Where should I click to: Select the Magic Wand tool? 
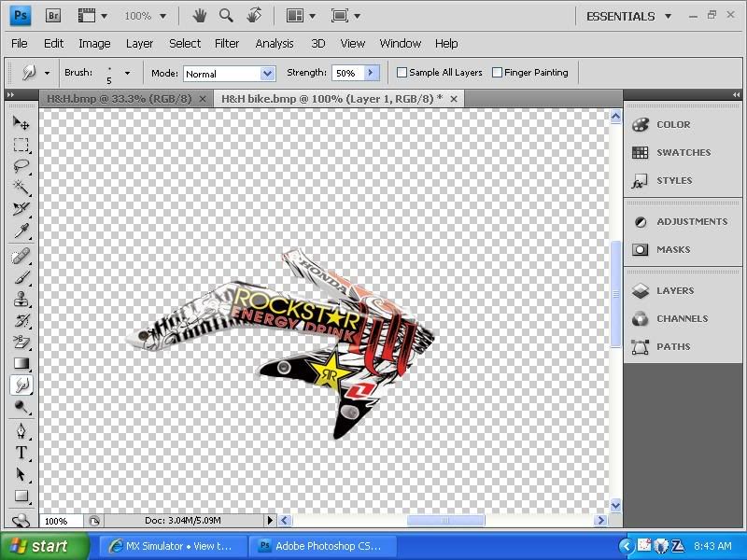(21, 188)
